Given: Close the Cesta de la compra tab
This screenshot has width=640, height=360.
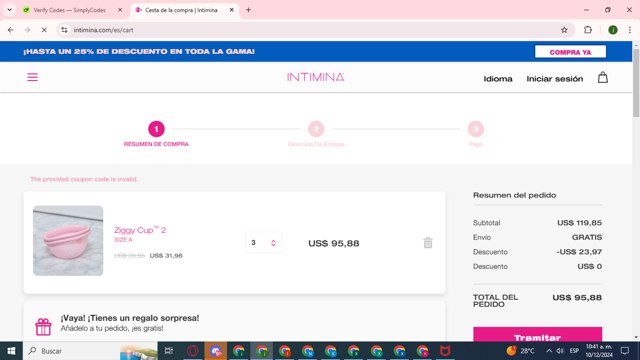Looking at the screenshot, I should point(231,10).
